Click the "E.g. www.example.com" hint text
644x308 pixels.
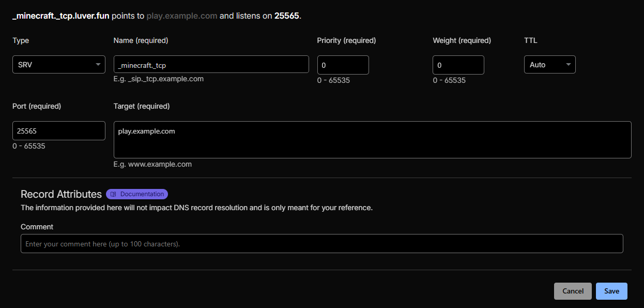pyautogui.click(x=152, y=164)
